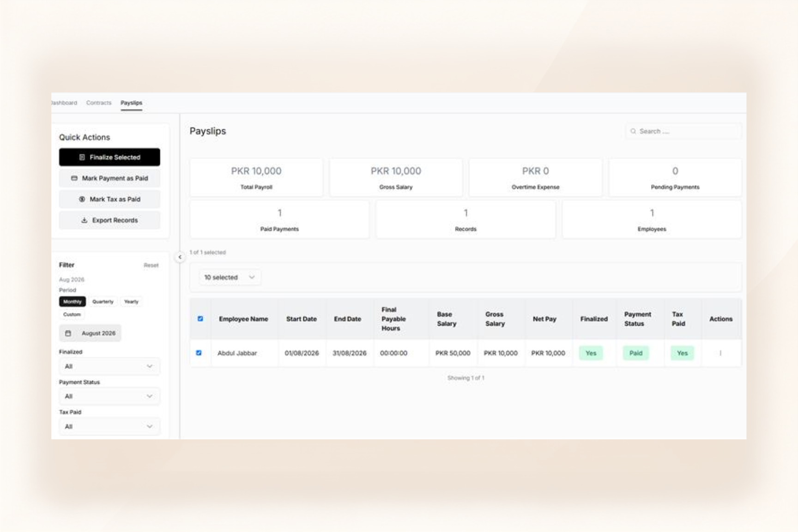Open the August 2026 month picker

coord(90,333)
